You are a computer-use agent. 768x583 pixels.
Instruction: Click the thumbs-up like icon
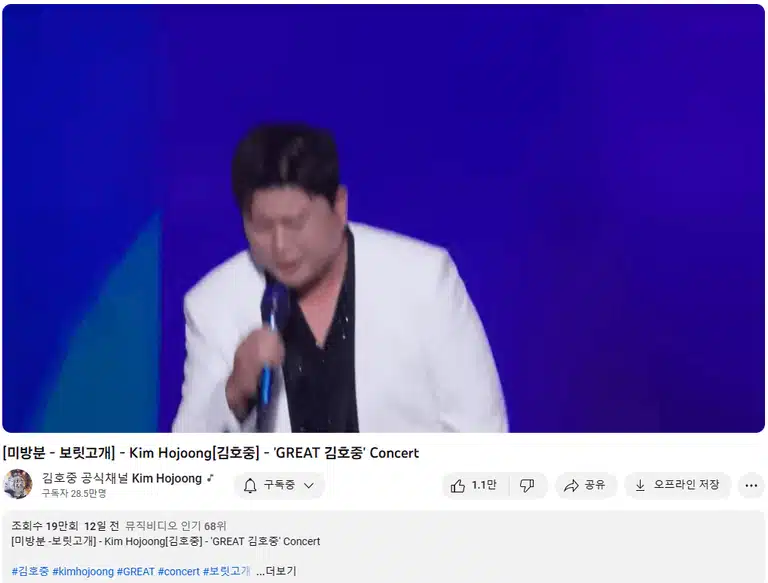[457, 486]
